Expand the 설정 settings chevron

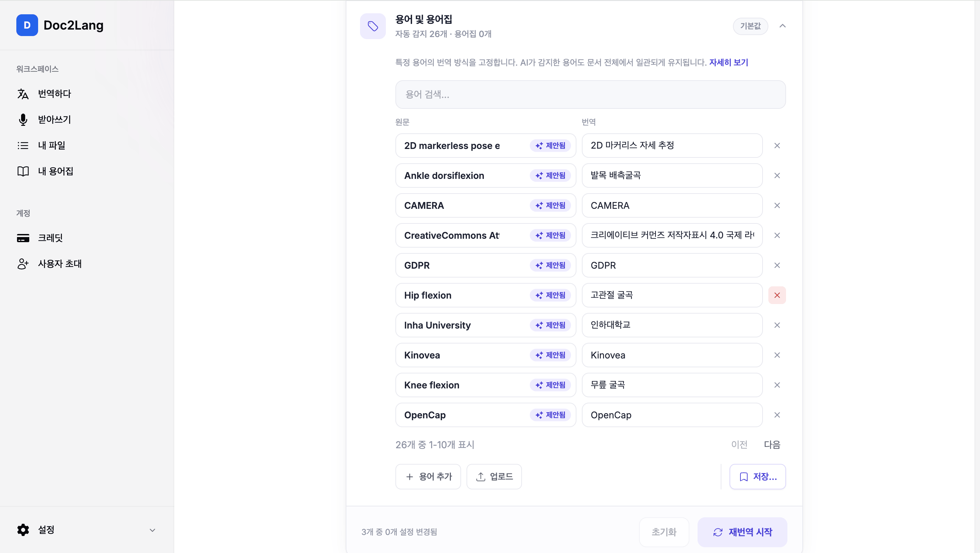(152, 530)
